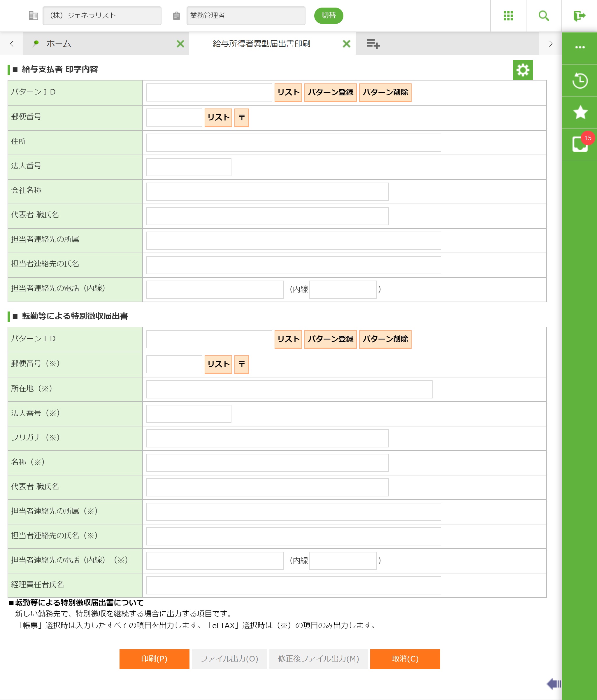Open notifications inbox with 15 badge
This screenshot has height=700, width=597.
(580, 144)
